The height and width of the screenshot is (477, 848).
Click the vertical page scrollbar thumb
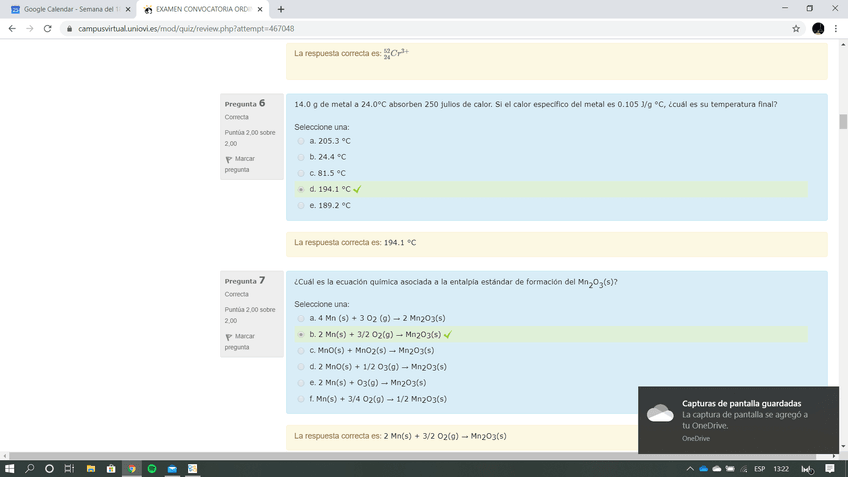click(x=843, y=121)
